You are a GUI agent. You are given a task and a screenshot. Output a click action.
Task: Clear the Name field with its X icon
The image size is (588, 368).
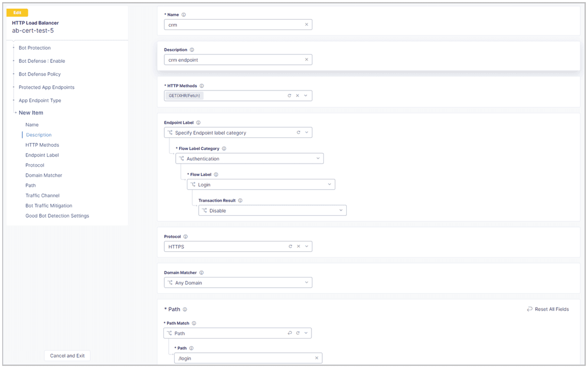coord(307,25)
